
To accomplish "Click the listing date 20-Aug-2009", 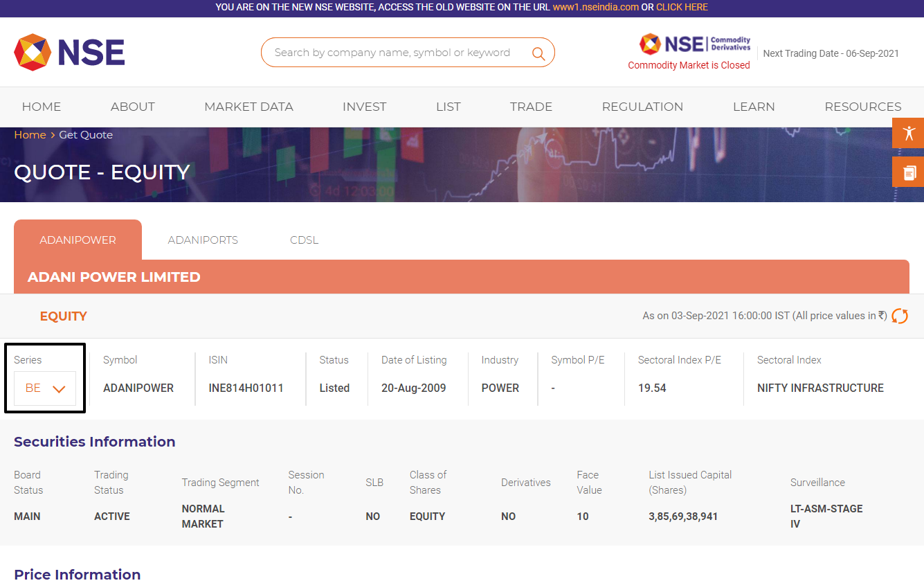I will [x=414, y=388].
